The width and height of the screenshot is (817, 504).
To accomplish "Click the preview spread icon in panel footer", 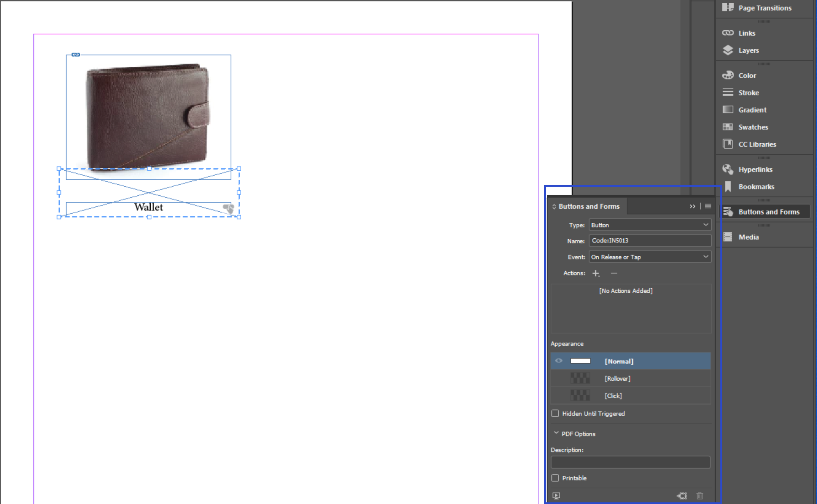I will tap(556, 496).
